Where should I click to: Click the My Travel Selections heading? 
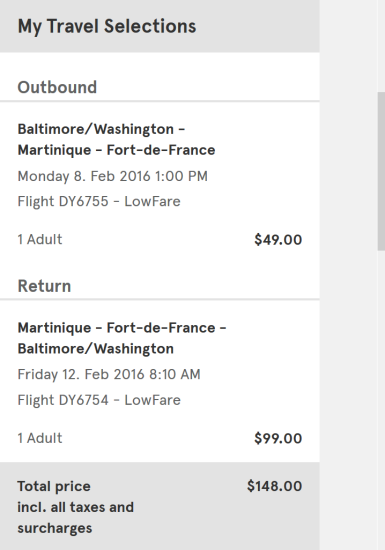point(107,27)
